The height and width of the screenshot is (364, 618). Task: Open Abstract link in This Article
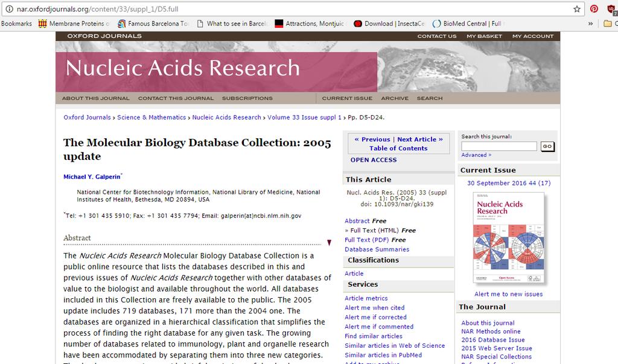point(357,221)
